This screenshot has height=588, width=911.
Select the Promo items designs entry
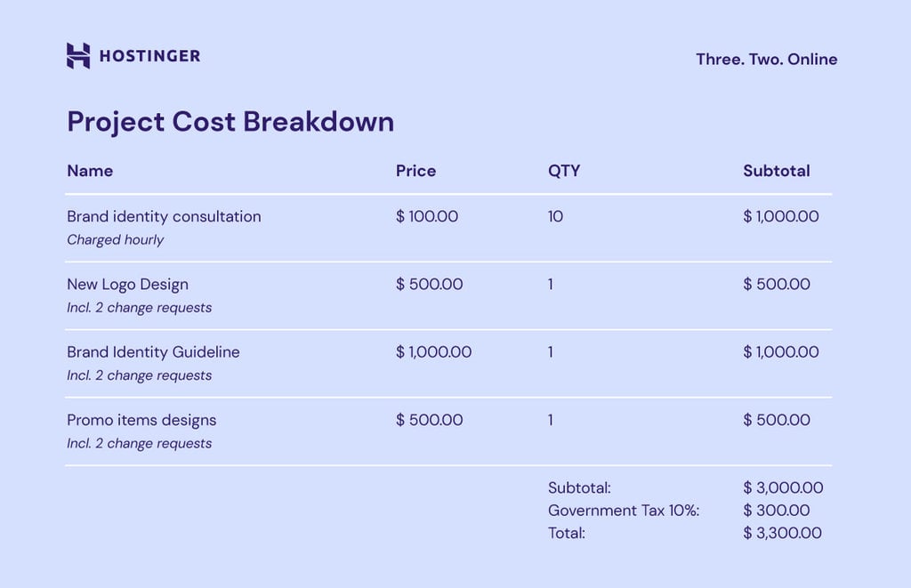pos(141,420)
